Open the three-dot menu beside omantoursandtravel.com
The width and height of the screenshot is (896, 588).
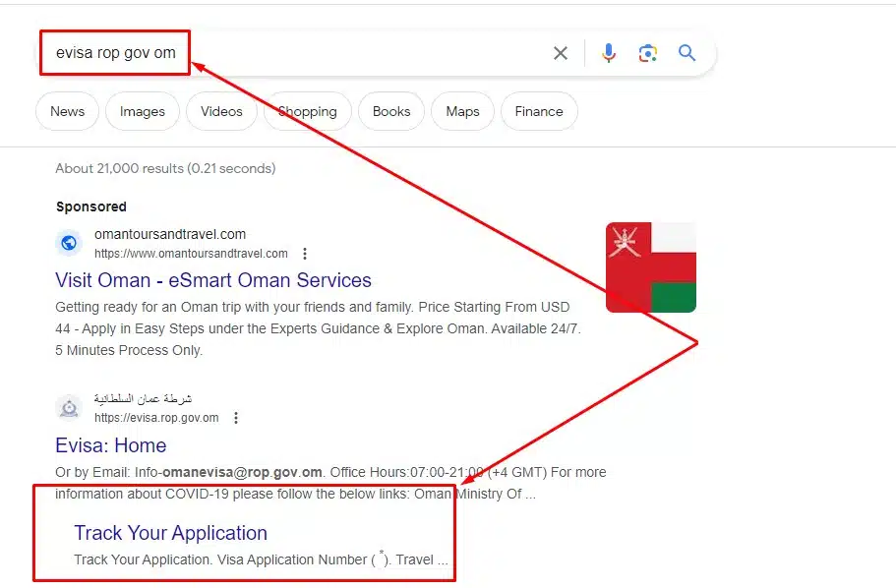[305, 253]
